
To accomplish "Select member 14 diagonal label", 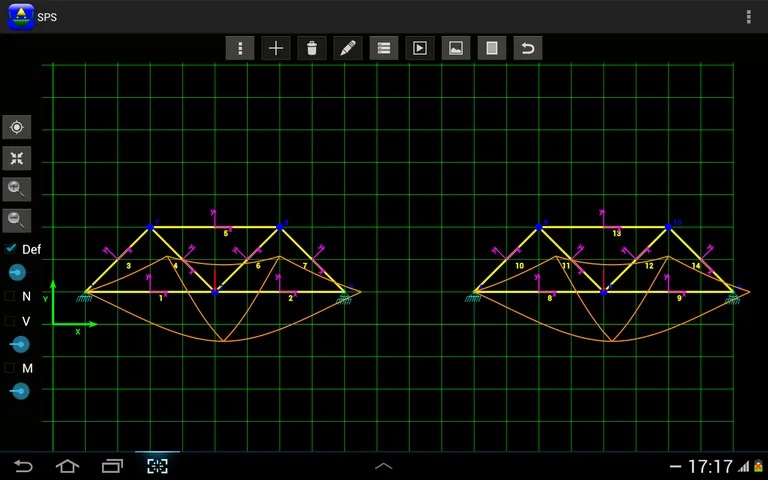I will [x=696, y=266].
